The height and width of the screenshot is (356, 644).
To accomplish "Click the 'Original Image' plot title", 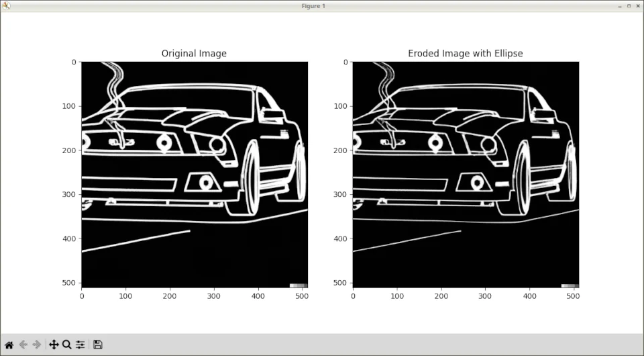I will coord(194,54).
